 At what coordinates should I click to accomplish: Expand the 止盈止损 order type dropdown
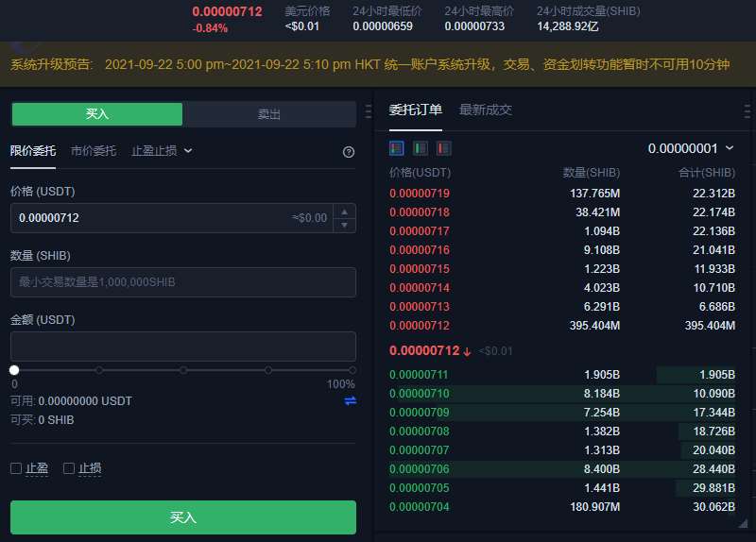pos(162,150)
